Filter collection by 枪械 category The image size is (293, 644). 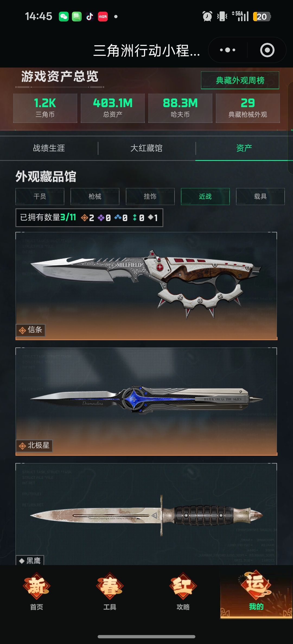pyautogui.click(x=95, y=196)
